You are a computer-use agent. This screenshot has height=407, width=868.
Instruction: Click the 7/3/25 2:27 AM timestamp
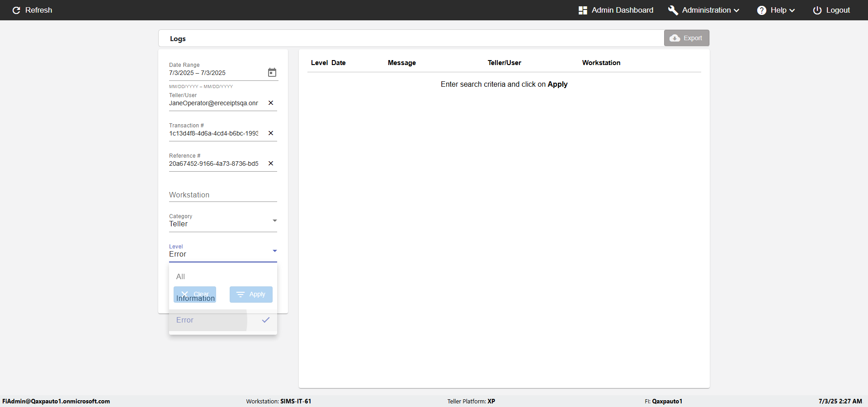(840, 401)
